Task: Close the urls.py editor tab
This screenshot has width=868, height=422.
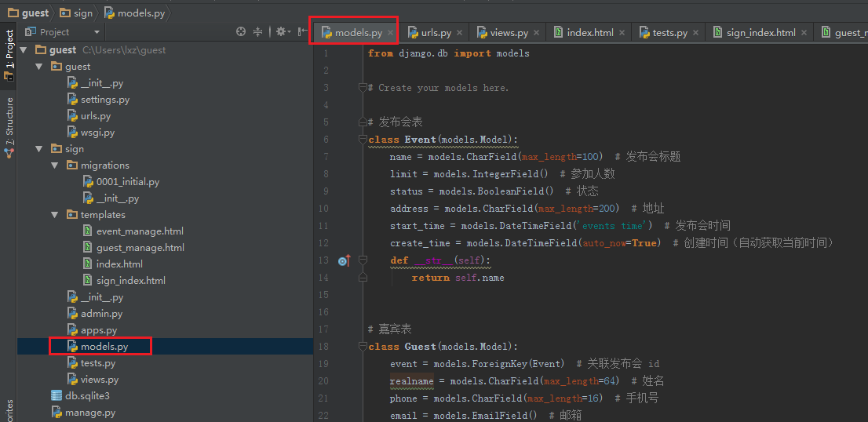Action: coord(459,33)
